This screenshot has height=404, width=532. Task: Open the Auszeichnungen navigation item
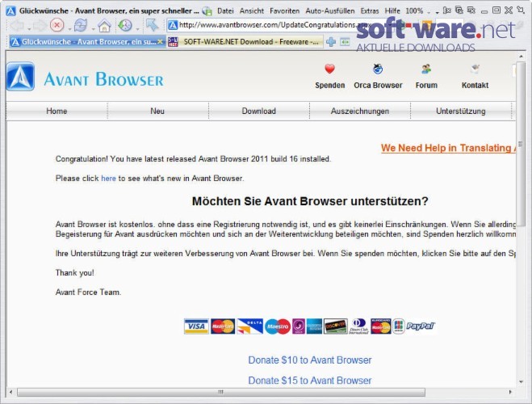click(360, 111)
